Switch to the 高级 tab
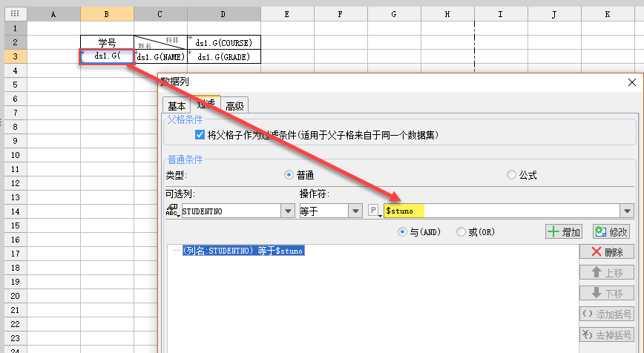This screenshot has width=644, height=353. (x=234, y=105)
